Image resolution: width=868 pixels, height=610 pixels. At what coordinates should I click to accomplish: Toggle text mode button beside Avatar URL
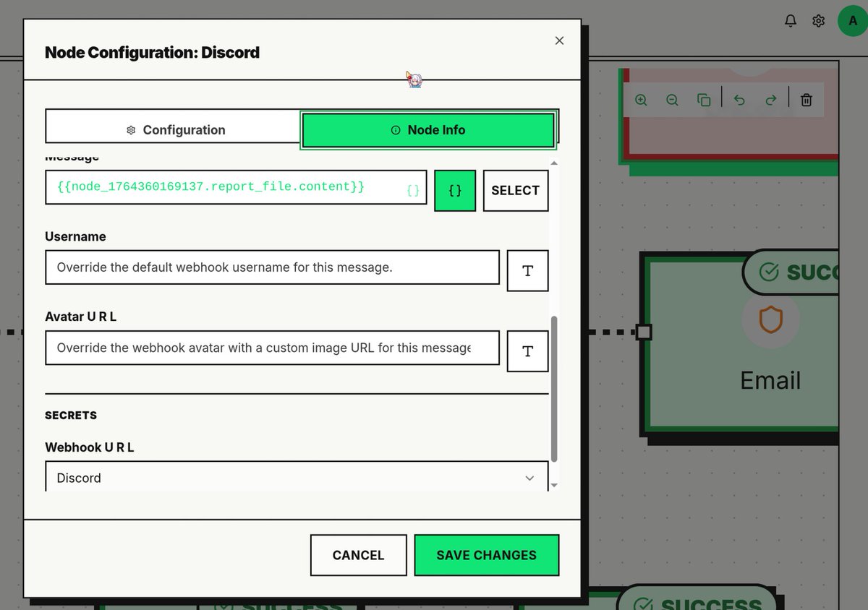point(527,351)
